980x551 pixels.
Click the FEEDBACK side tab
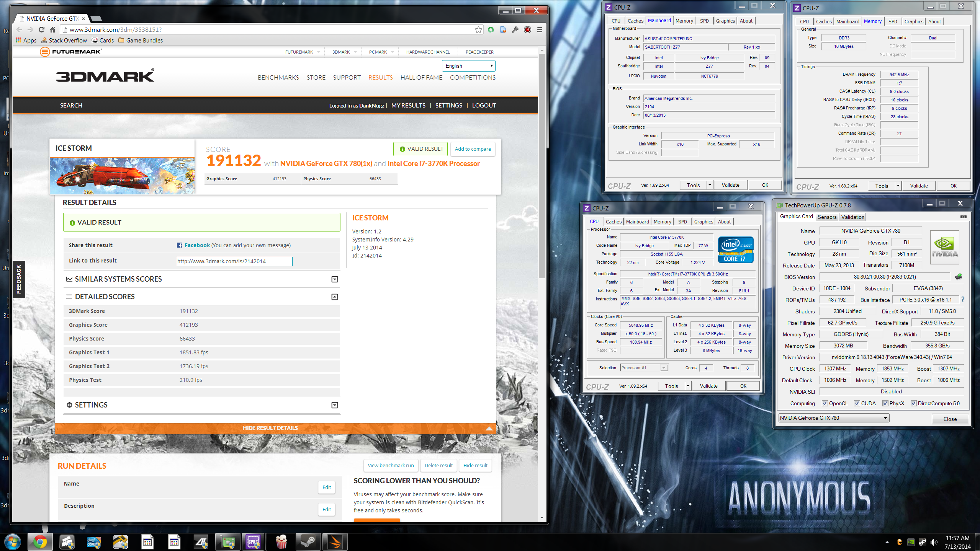tap(19, 279)
